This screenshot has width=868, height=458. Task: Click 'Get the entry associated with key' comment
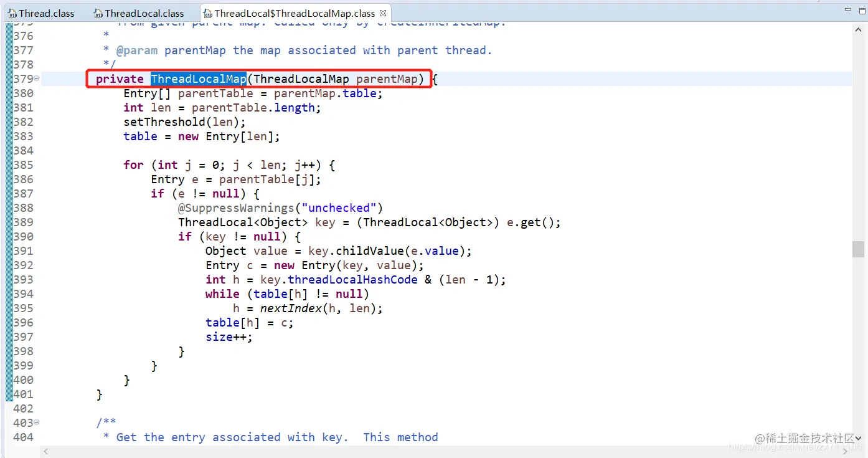(232, 437)
